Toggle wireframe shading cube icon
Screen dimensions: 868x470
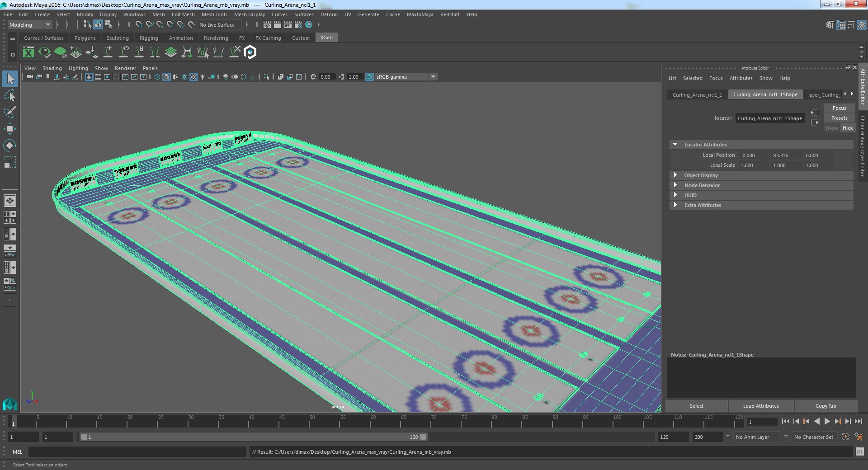[157, 77]
